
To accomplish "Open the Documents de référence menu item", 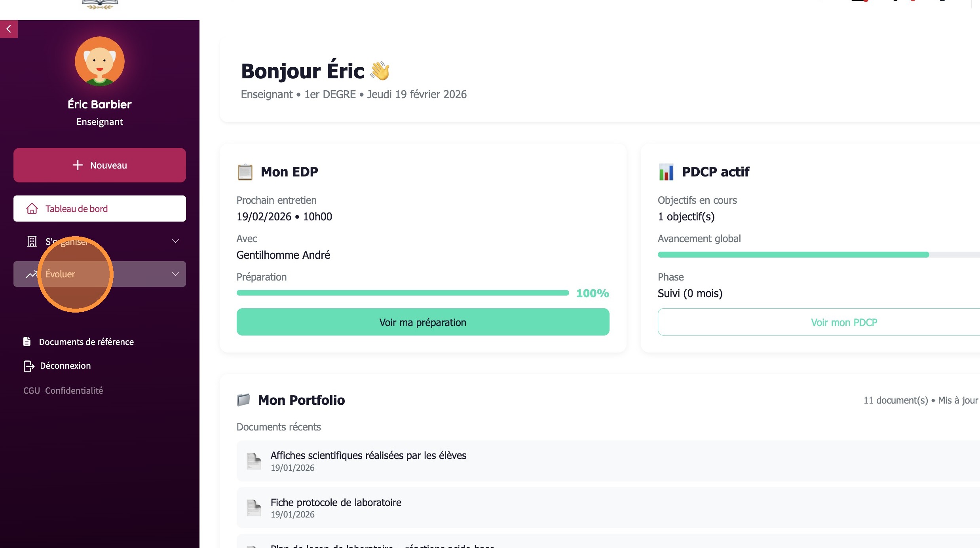I will tap(86, 342).
